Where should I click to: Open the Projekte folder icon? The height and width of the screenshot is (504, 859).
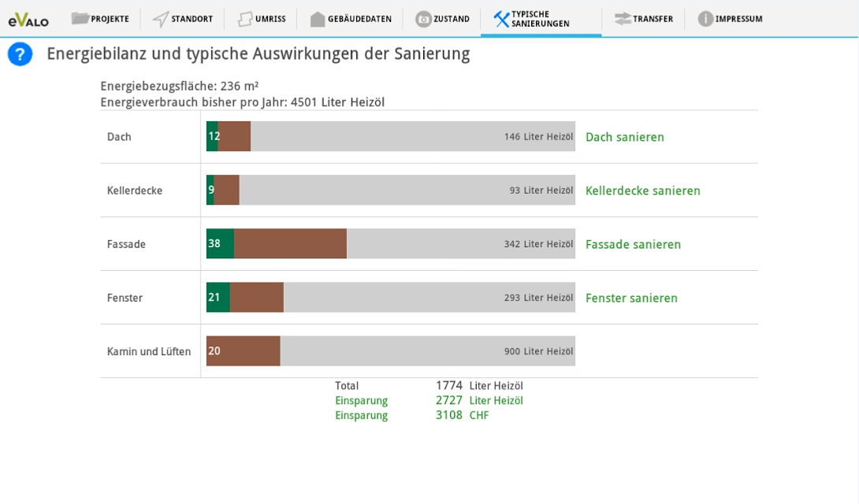pos(80,18)
